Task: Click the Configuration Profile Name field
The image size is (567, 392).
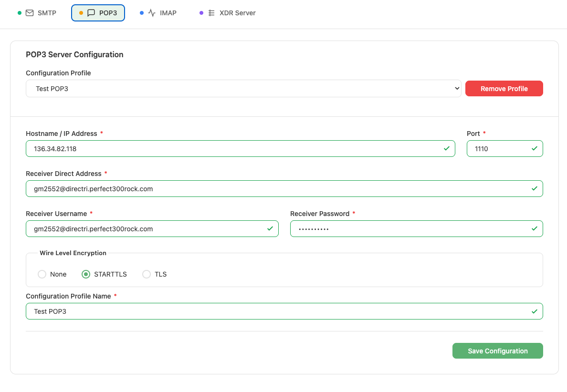Action: (284, 311)
